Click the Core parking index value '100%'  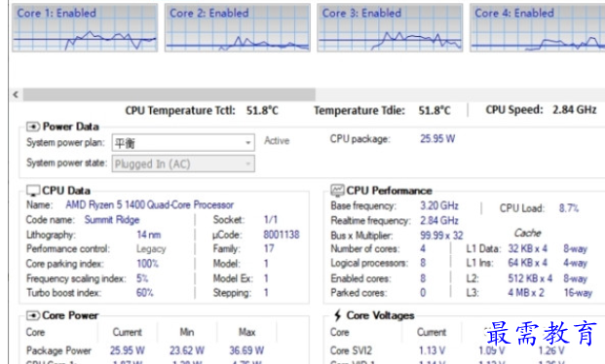[x=147, y=264]
